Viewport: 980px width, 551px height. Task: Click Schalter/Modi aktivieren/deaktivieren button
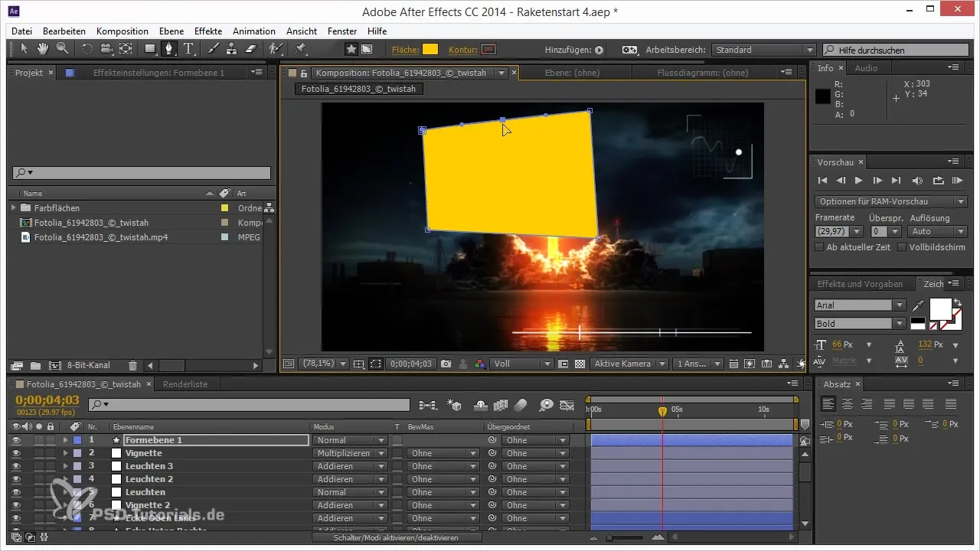coord(397,538)
